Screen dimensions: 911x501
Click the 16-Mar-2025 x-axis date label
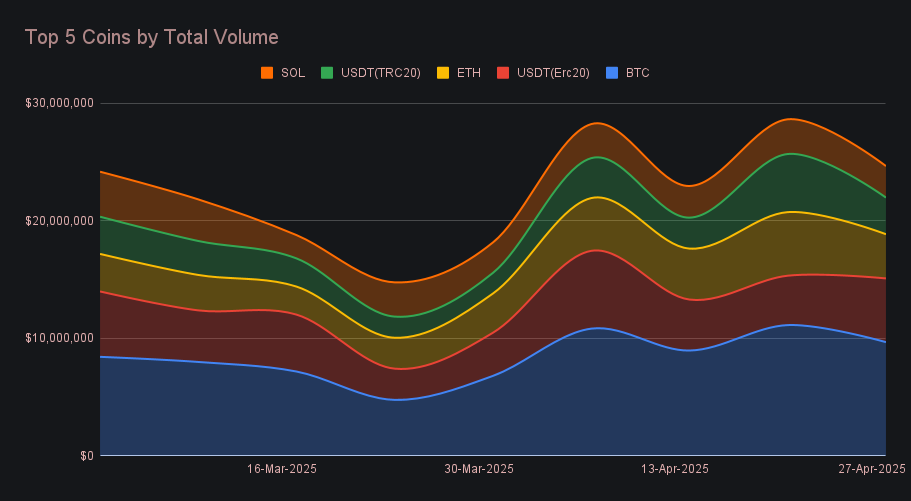[281, 469]
